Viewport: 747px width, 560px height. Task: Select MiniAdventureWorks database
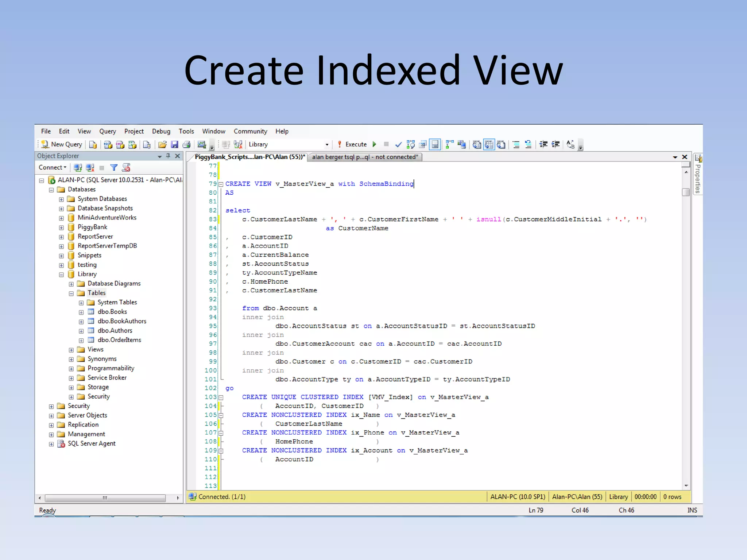pos(107,218)
